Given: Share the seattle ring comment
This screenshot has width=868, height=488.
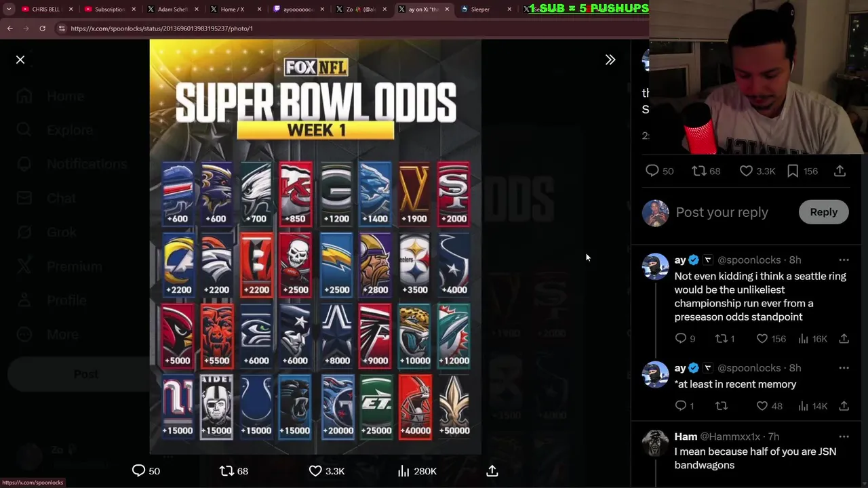Looking at the screenshot, I should tap(844, 338).
